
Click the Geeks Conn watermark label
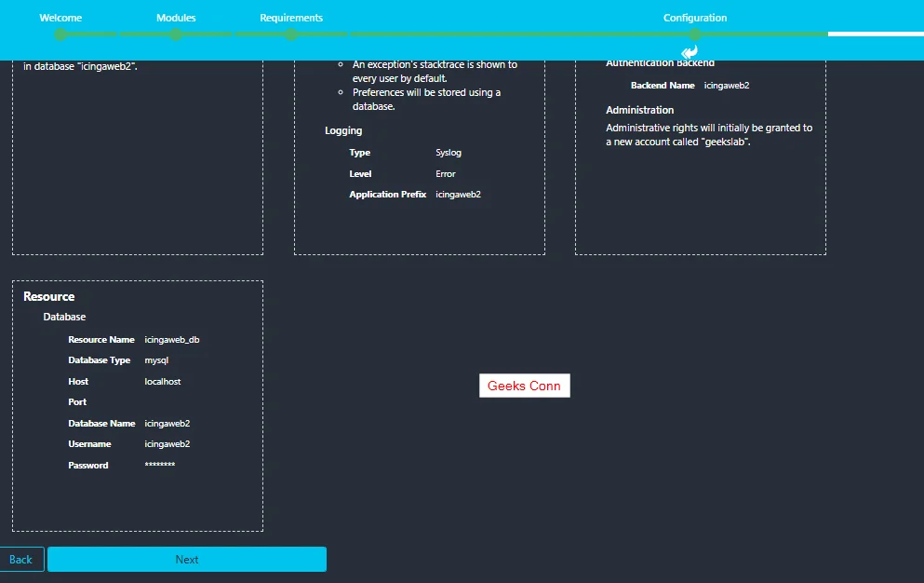(x=524, y=385)
